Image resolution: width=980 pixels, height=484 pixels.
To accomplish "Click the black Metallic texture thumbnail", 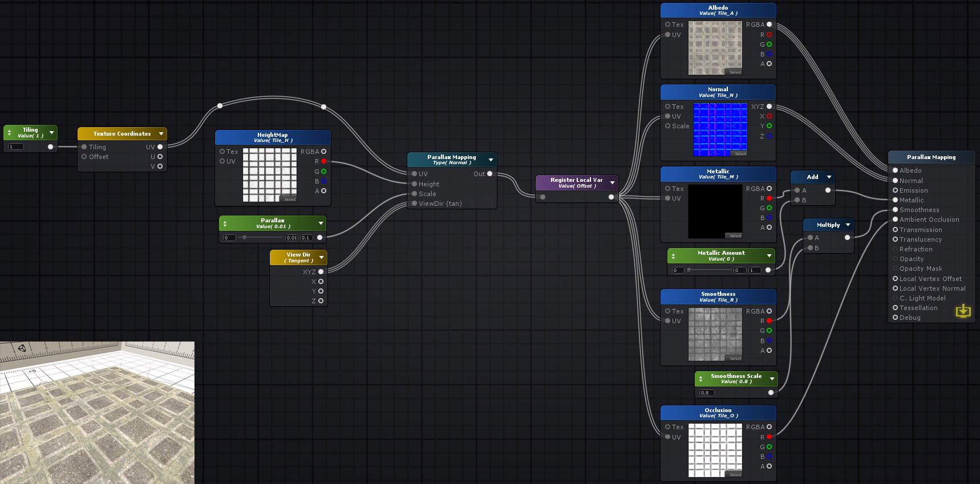I will 715,212.
